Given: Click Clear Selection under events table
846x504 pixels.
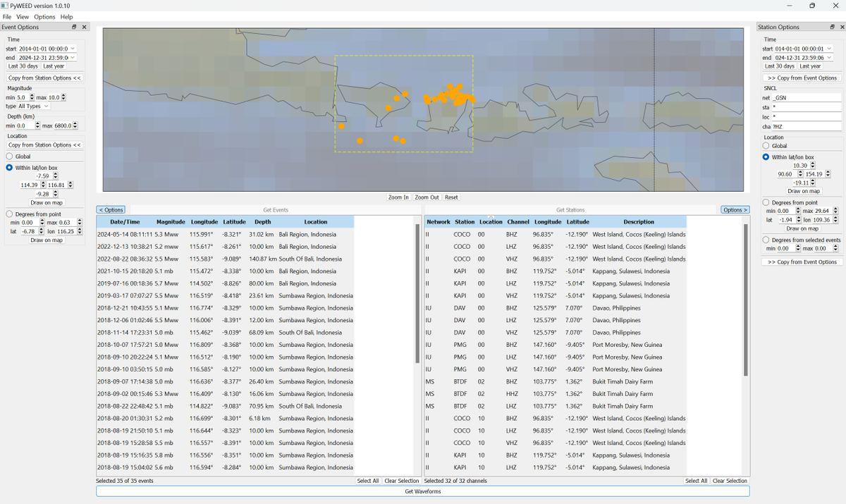Looking at the screenshot, I should [402, 481].
